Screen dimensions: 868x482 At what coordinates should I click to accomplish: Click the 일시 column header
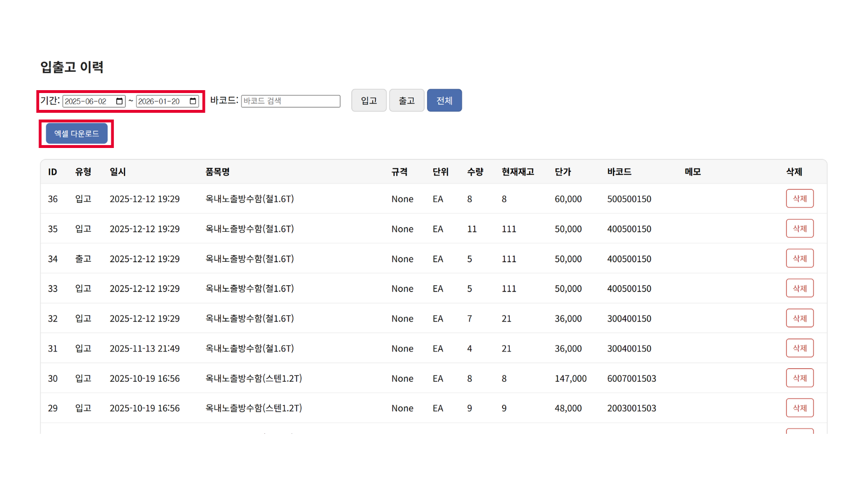coord(118,172)
